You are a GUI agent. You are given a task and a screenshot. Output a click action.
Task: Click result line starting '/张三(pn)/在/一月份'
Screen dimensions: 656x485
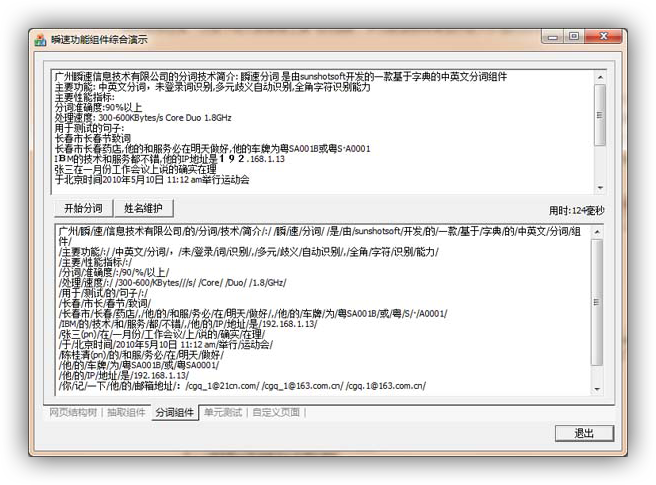161,334
